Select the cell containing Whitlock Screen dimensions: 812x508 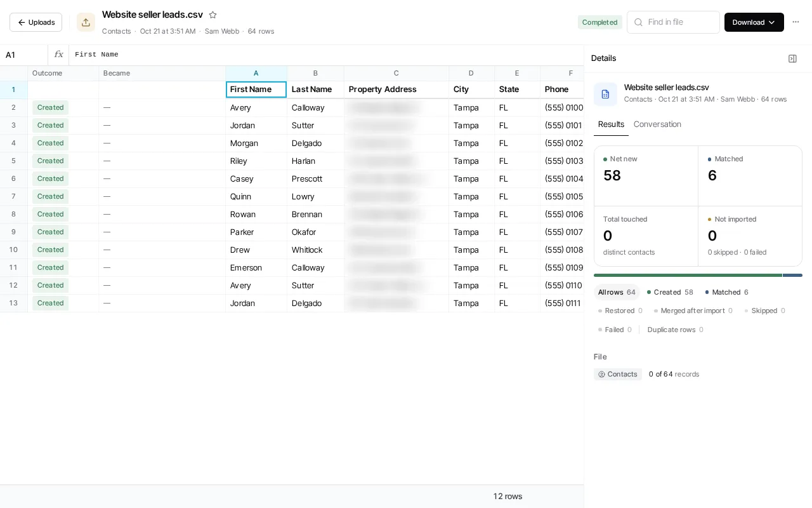coord(315,250)
